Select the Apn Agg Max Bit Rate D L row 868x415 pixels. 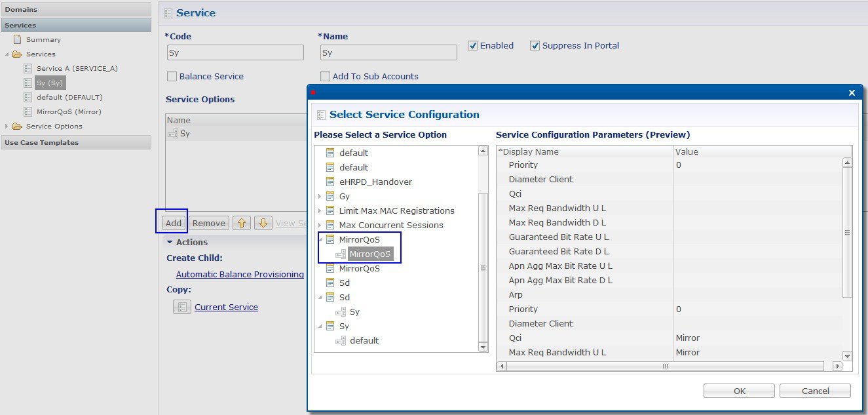670,280
